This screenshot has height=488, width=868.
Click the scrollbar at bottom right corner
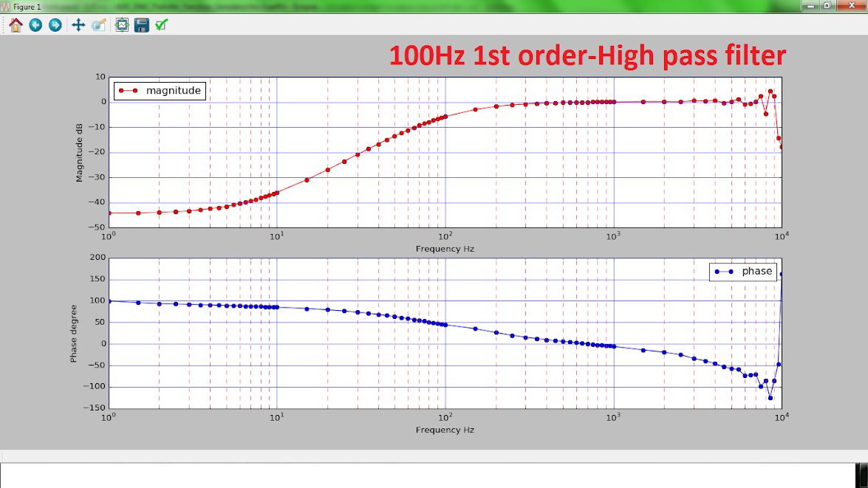861,475
